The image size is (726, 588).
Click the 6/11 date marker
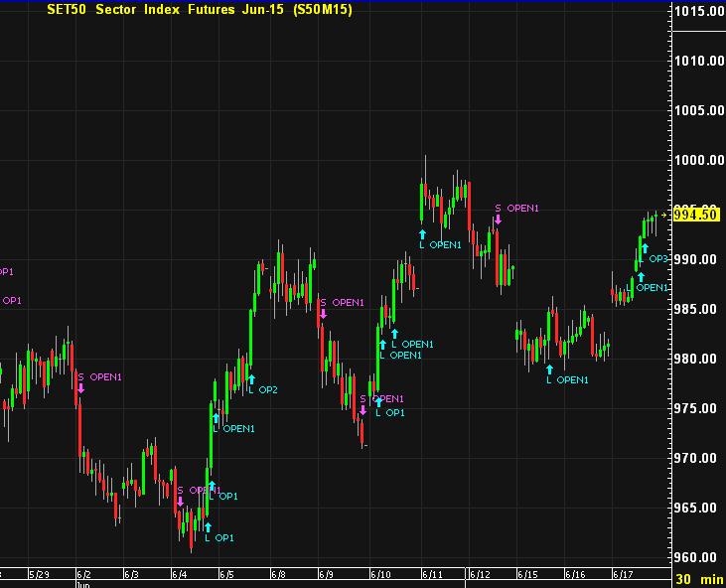click(432, 574)
